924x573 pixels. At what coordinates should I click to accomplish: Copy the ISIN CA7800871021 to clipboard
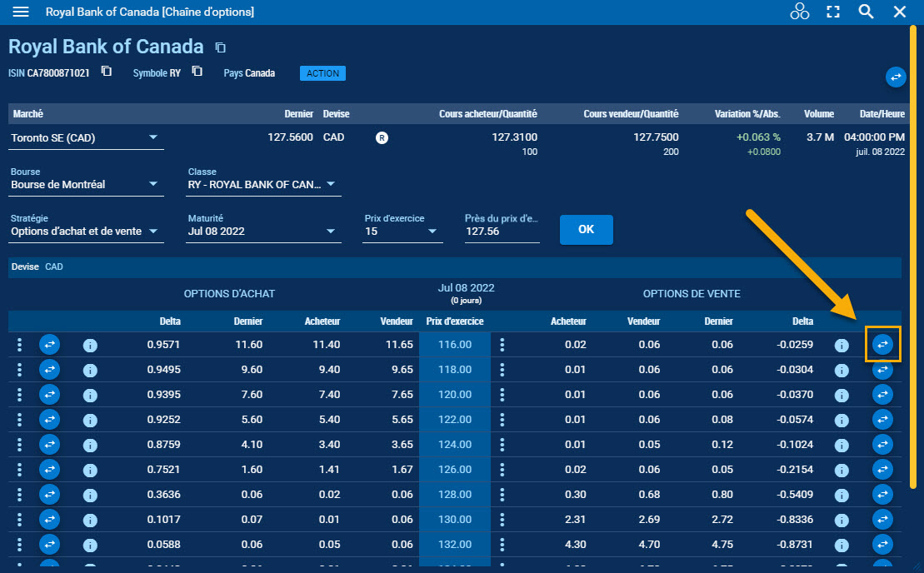click(x=107, y=72)
